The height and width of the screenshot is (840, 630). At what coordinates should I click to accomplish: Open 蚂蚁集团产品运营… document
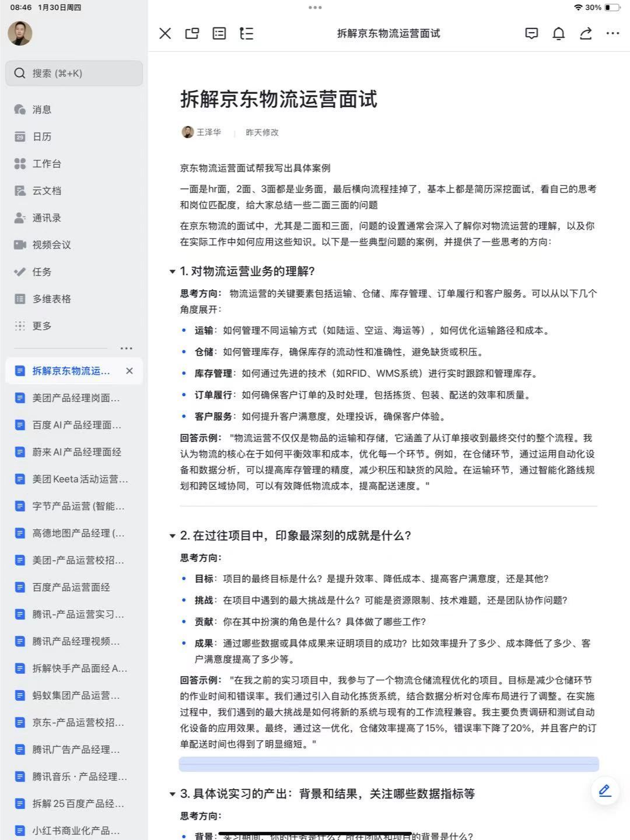point(74,695)
